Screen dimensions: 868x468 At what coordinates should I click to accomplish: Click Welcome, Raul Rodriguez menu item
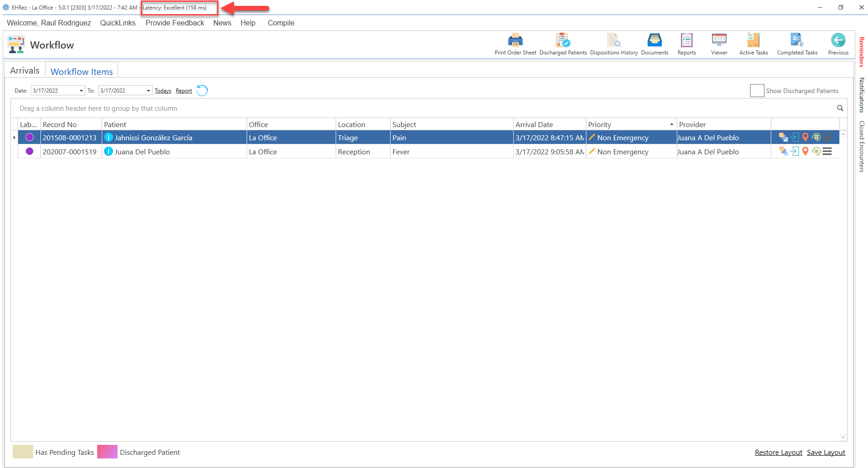pyautogui.click(x=49, y=23)
